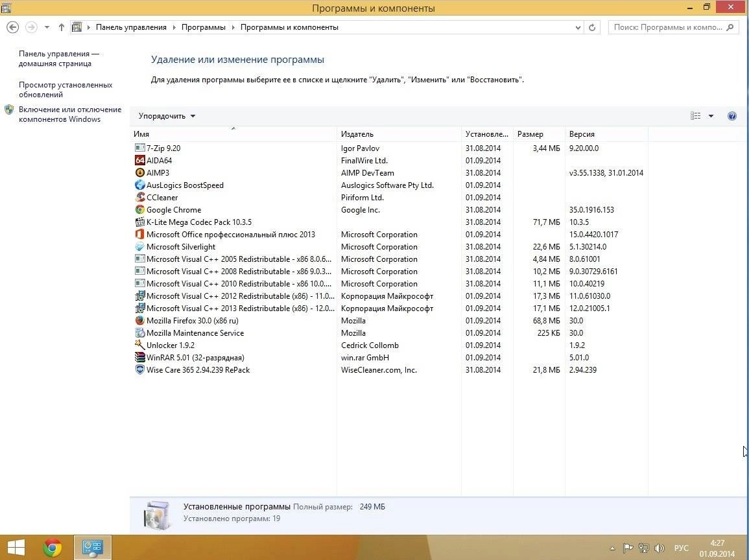The image size is (749, 560).
Task: Select Microsoft Visual C++ 2013 Redistributable row
Action: tap(389, 309)
